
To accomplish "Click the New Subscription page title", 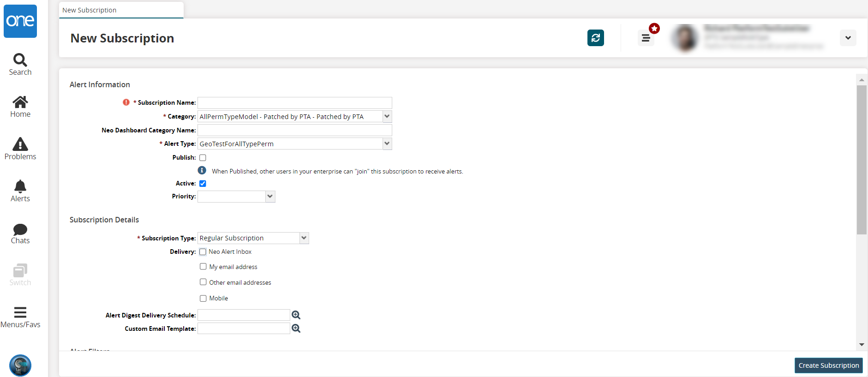I will 122,38.
